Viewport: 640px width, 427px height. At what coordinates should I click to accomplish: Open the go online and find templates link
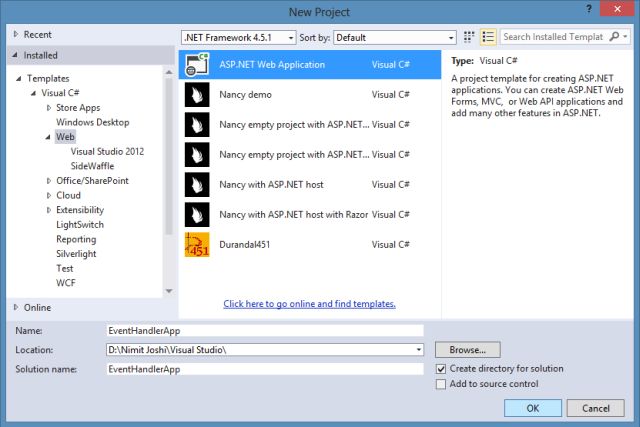click(x=309, y=304)
